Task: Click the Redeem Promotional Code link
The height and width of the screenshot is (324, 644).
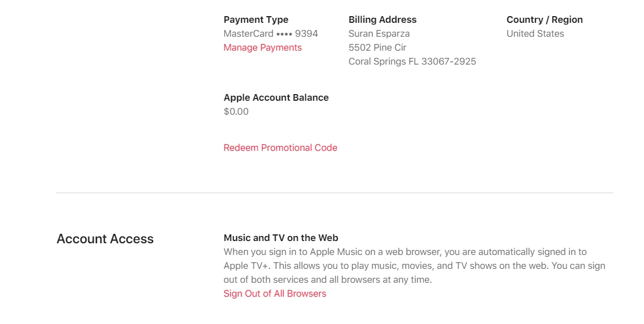Action: (x=280, y=148)
